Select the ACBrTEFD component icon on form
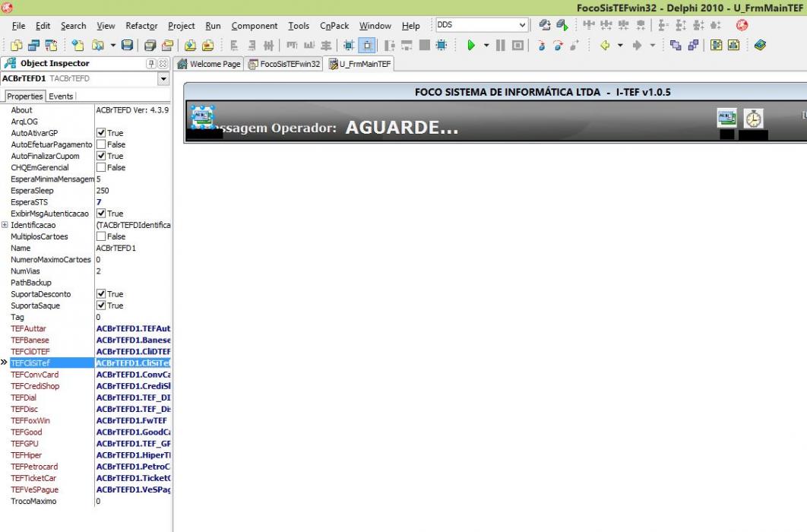 [x=202, y=117]
